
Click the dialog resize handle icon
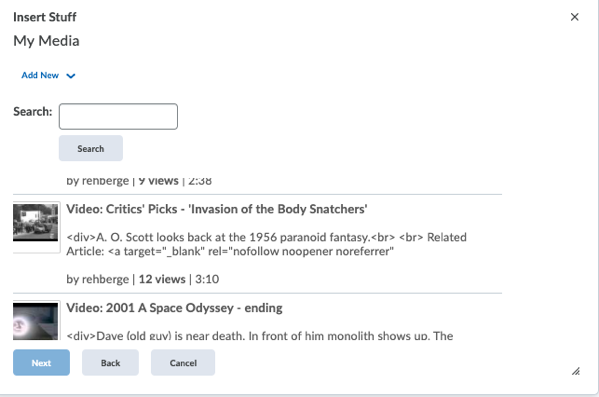[x=576, y=371]
